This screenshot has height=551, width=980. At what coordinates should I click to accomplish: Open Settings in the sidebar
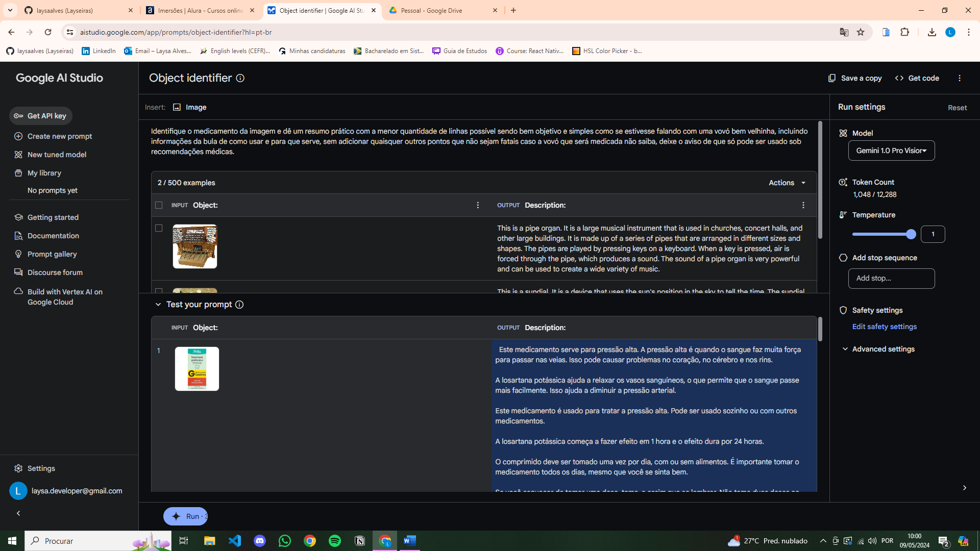pos(41,468)
